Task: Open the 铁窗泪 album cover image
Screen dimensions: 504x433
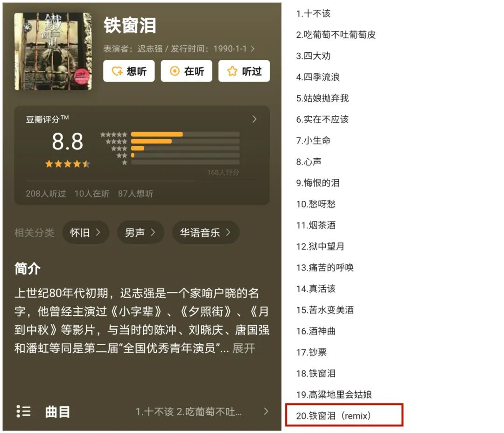Action: [x=53, y=51]
